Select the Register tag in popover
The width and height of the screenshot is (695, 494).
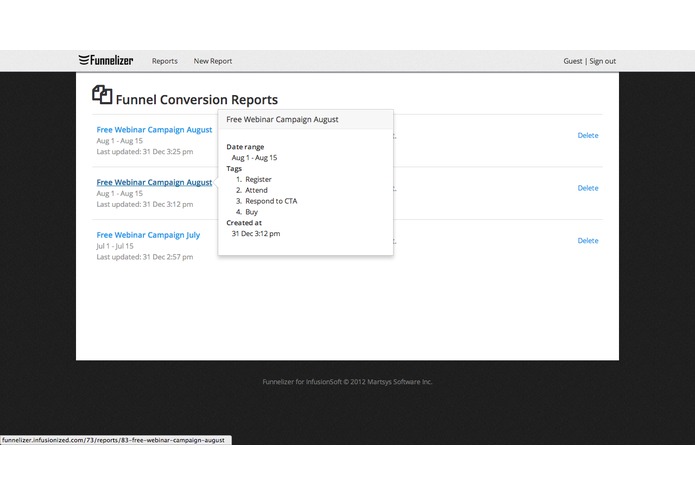point(258,179)
